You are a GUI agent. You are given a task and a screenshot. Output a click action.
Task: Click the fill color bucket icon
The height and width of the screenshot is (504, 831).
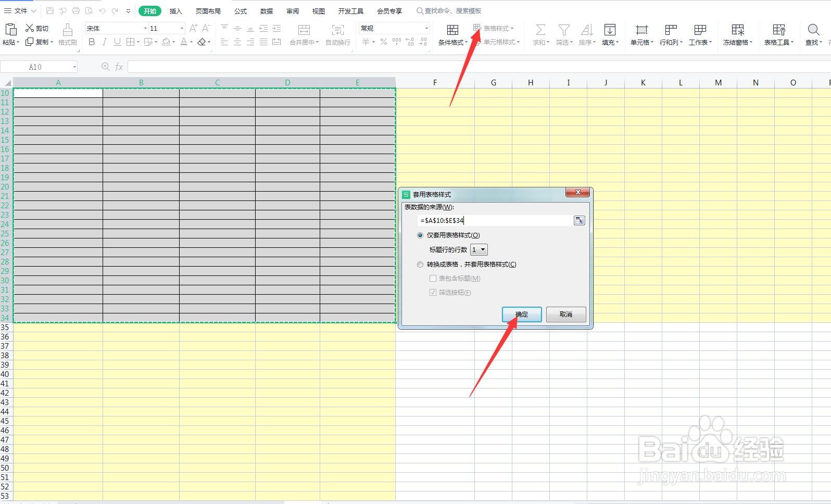[166, 42]
